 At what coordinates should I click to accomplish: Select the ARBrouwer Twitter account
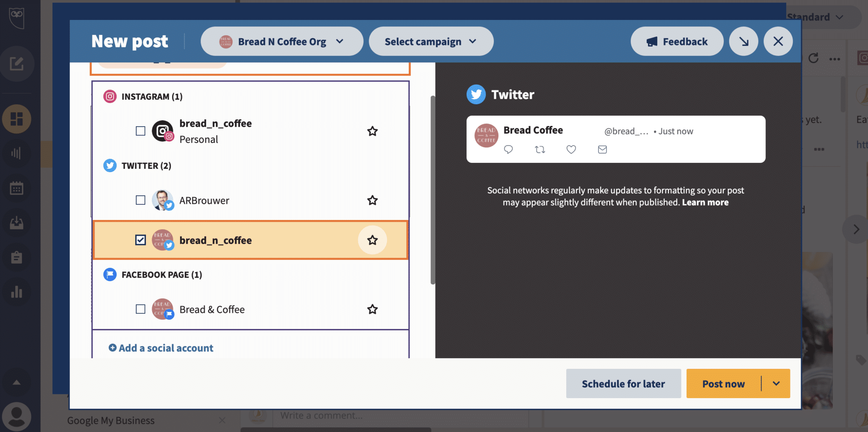click(x=140, y=200)
